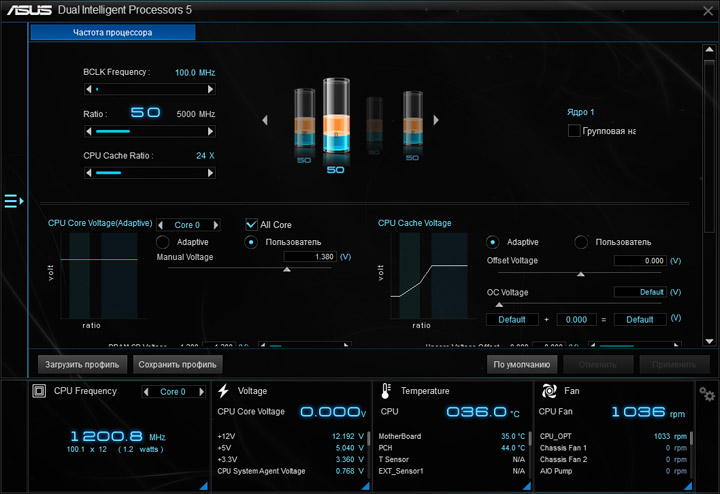
Task: Open the left sidebar menu icon
Action: click(14, 201)
